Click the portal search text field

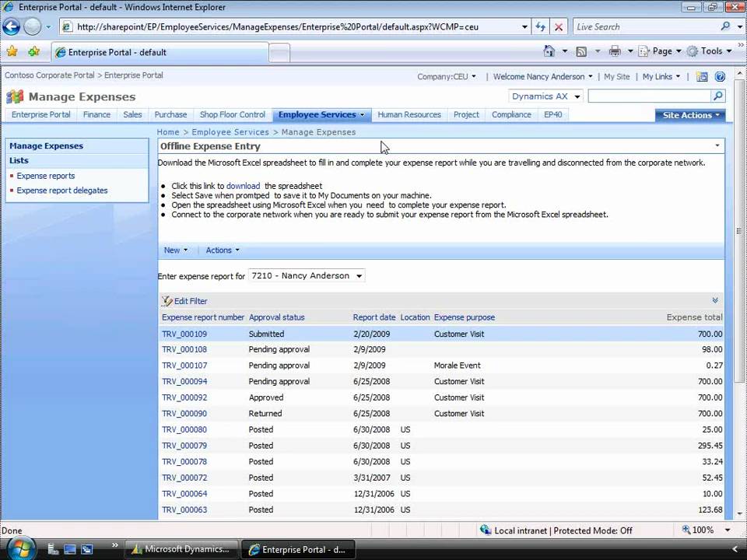coord(650,96)
